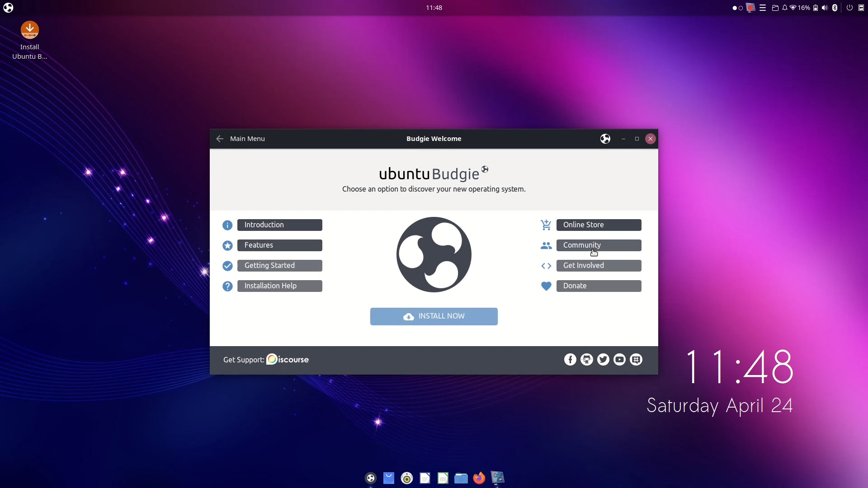Open the GitHub social link

(587, 360)
